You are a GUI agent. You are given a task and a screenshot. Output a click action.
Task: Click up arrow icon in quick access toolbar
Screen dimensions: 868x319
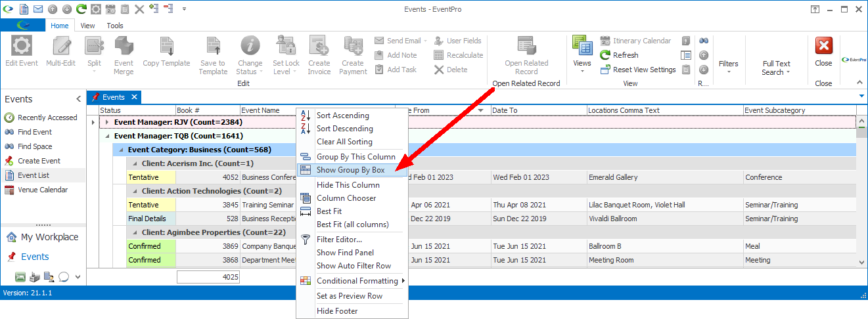(53, 9)
